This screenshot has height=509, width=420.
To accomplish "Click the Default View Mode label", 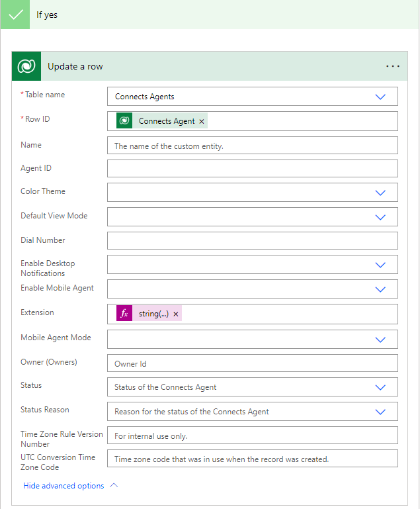I will 54,216.
